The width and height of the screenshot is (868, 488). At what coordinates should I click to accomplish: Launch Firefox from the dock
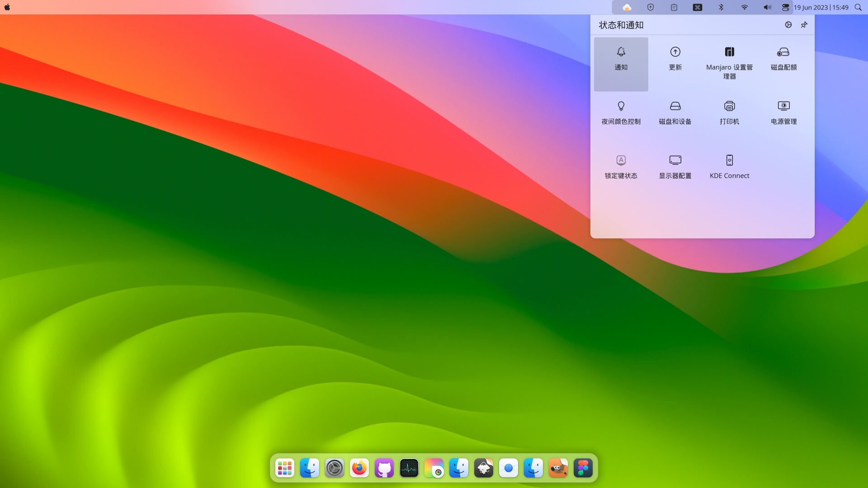coord(359,468)
